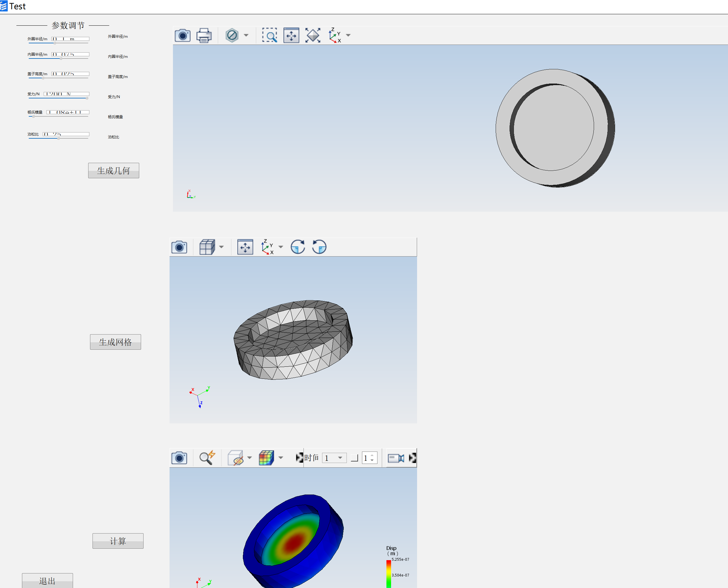Viewport: 728px width, 588px height.
Task: Click XYZ view axis icon in geometry toolbar
Action: tap(335, 35)
